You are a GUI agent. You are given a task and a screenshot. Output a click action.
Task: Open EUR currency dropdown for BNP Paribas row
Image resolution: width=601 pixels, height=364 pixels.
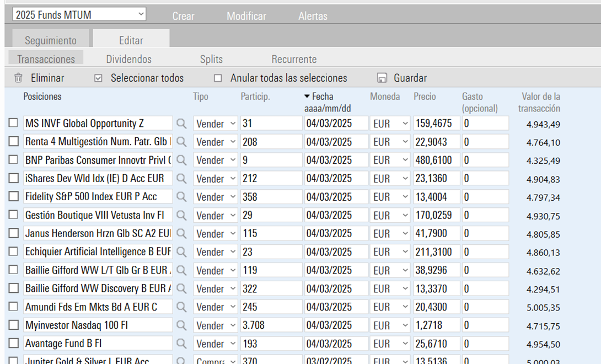click(390, 160)
